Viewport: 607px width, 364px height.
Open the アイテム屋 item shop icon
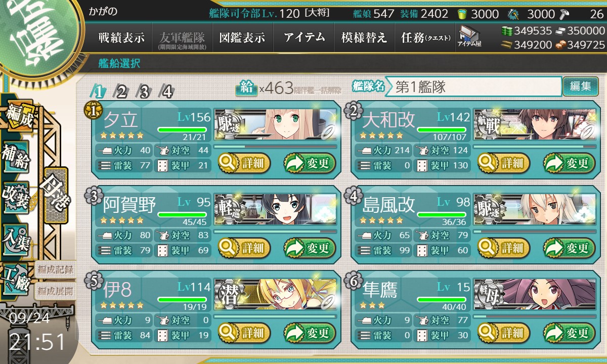pyautogui.click(x=469, y=36)
